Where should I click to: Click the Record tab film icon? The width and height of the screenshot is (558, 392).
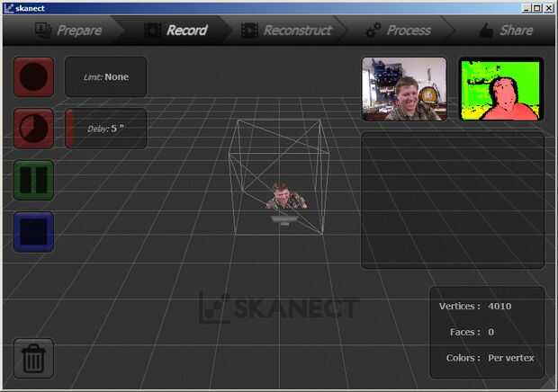(x=153, y=31)
